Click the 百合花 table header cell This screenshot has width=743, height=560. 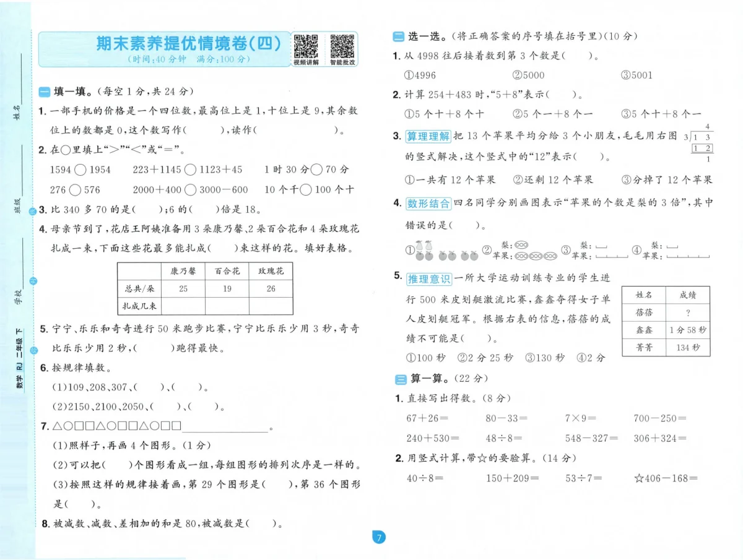pyautogui.click(x=227, y=272)
